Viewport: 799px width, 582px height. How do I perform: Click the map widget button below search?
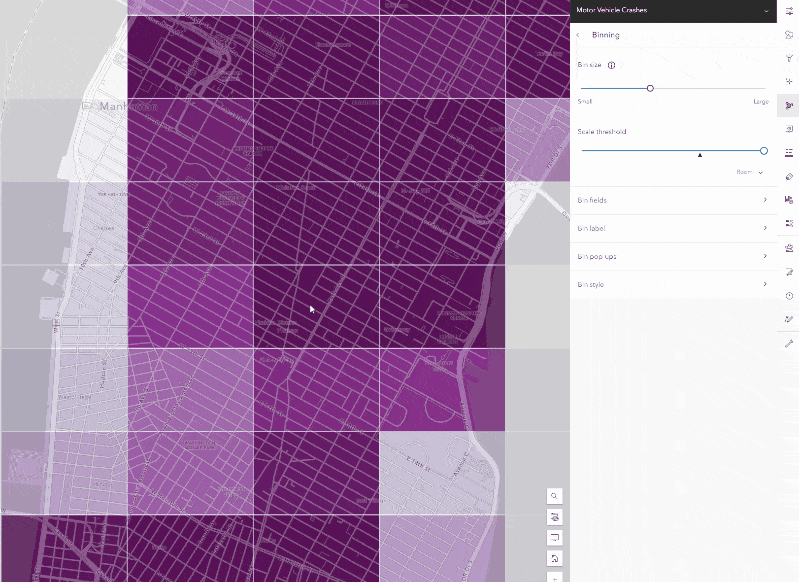click(554, 517)
